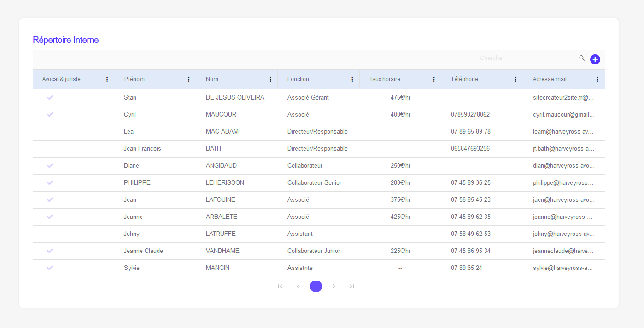The image size is (644, 328).
Task: Go to the first page of results
Action: (280, 287)
